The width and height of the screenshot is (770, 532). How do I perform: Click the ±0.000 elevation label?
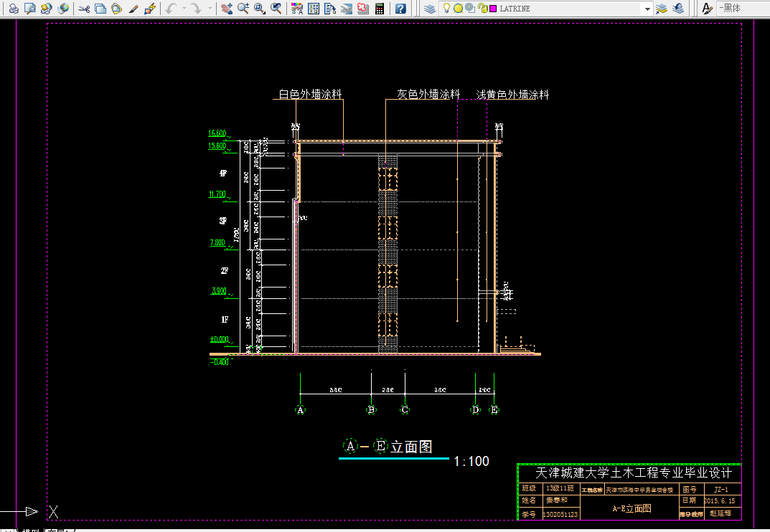tap(220, 339)
